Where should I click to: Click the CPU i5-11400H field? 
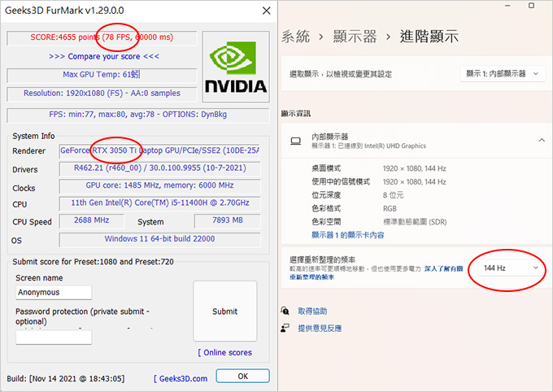[159, 203]
